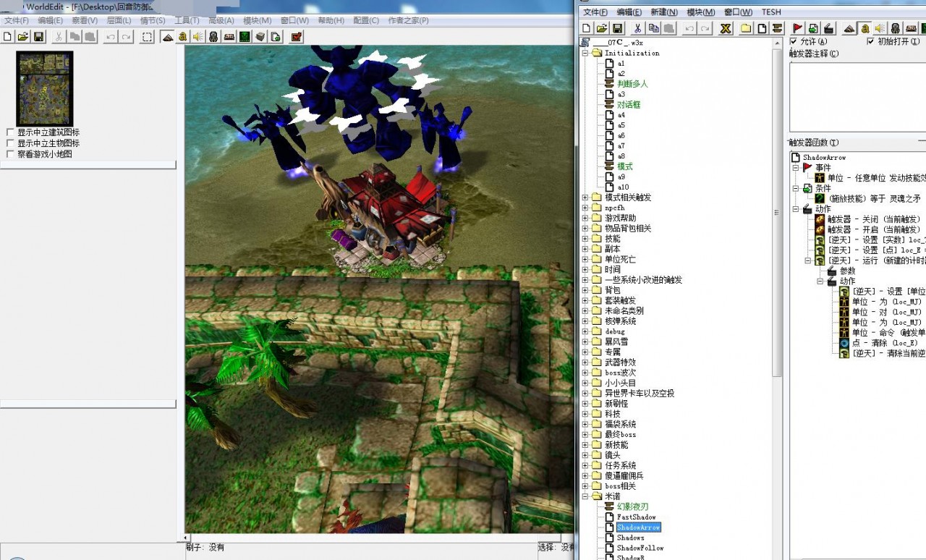The height and width of the screenshot is (560, 926).
Task: Open TESH menu in trigger editor
Action: [771, 12]
